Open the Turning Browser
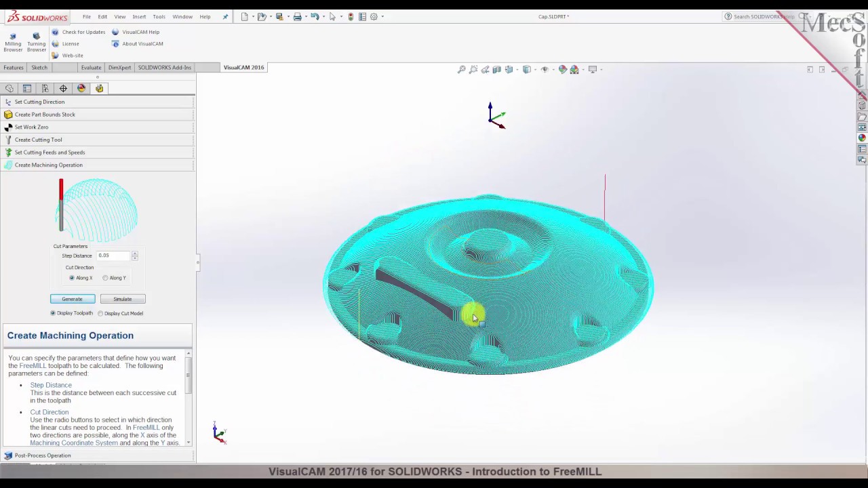 37,42
